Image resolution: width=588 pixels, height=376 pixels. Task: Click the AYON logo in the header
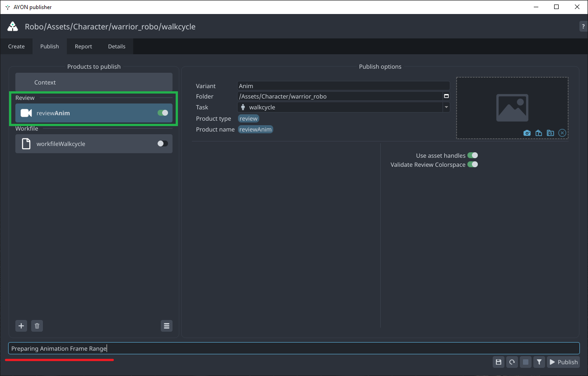tap(13, 27)
